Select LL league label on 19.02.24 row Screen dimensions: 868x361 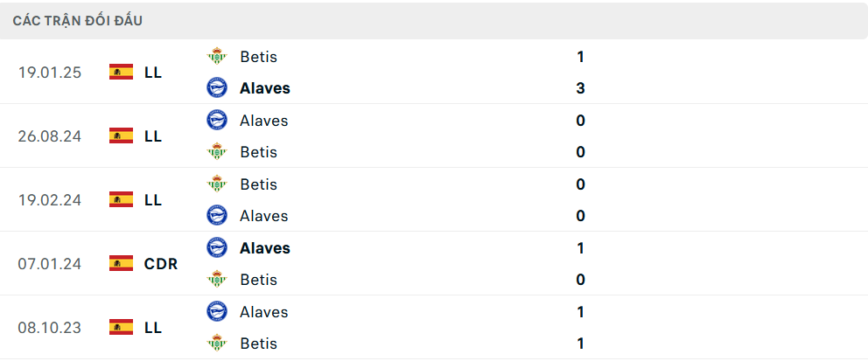pos(153,199)
